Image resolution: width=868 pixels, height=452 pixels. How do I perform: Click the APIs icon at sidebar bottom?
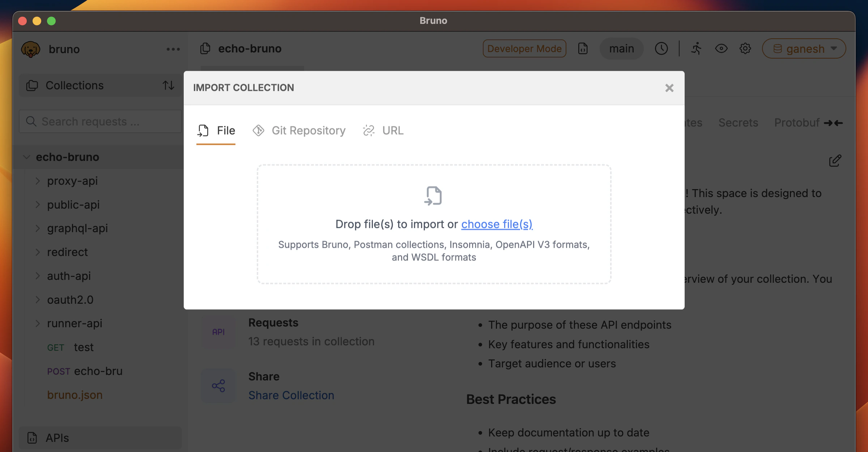coord(31,438)
